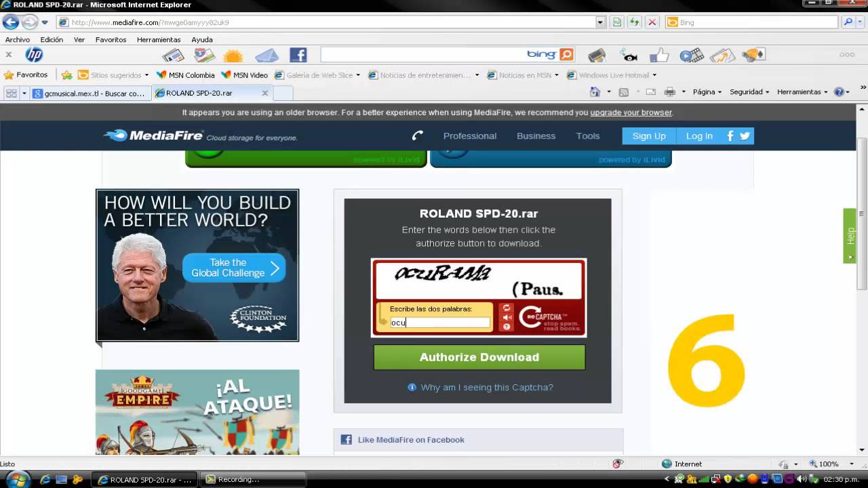Viewport: 868px width, 488px height.
Task: Open the card games icon in toolbar
Action: (x=753, y=55)
